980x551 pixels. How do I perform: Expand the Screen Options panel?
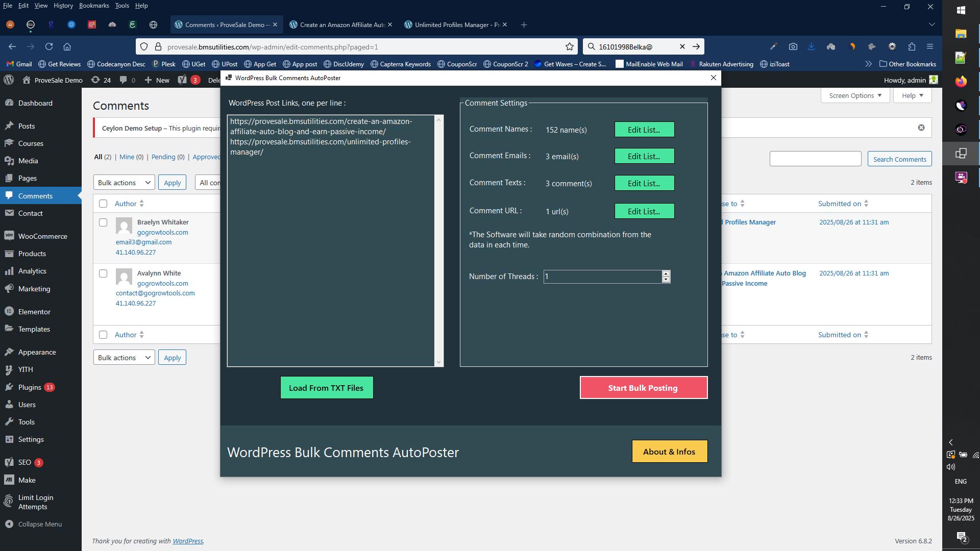[x=855, y=95]
